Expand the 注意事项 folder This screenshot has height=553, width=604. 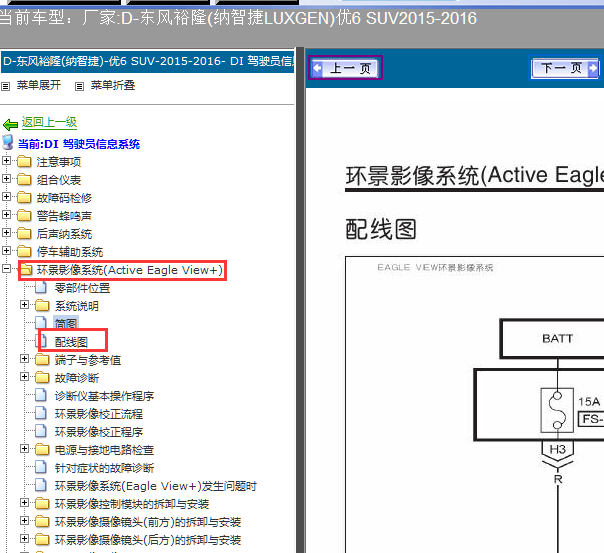(6, 160)
